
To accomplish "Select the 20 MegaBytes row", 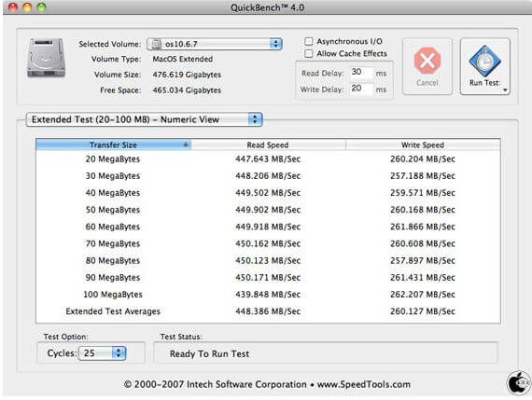I will click(x=268, y=159).
